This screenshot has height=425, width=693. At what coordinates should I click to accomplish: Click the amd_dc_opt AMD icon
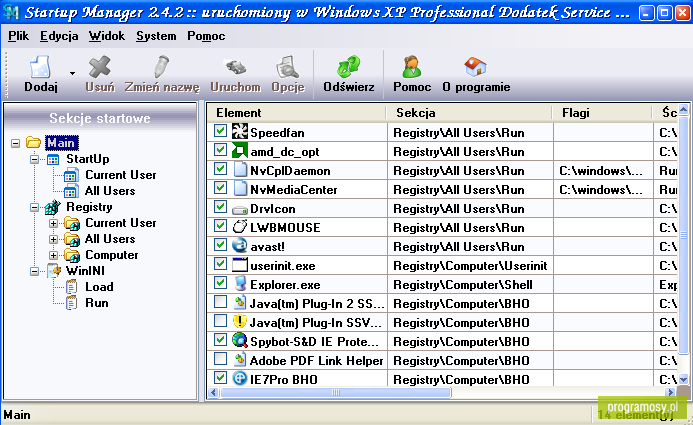pos(240,151)
